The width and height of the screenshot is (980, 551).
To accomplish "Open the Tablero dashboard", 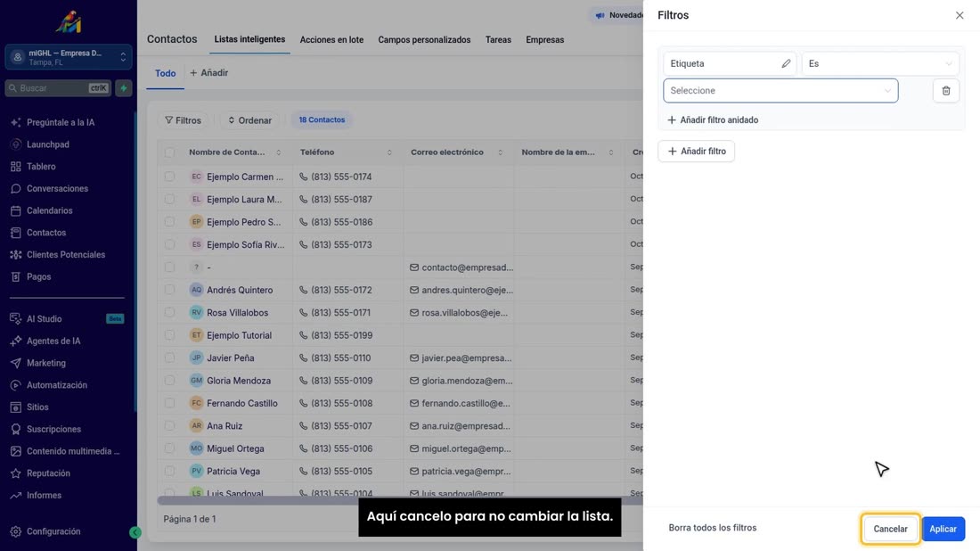I will [41, 167].
